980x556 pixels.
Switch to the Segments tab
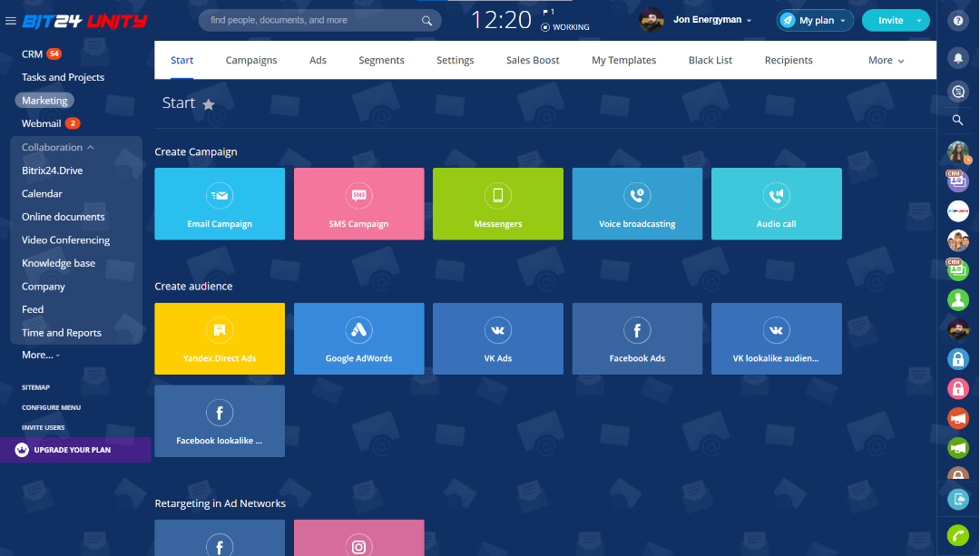click(381, 61)
